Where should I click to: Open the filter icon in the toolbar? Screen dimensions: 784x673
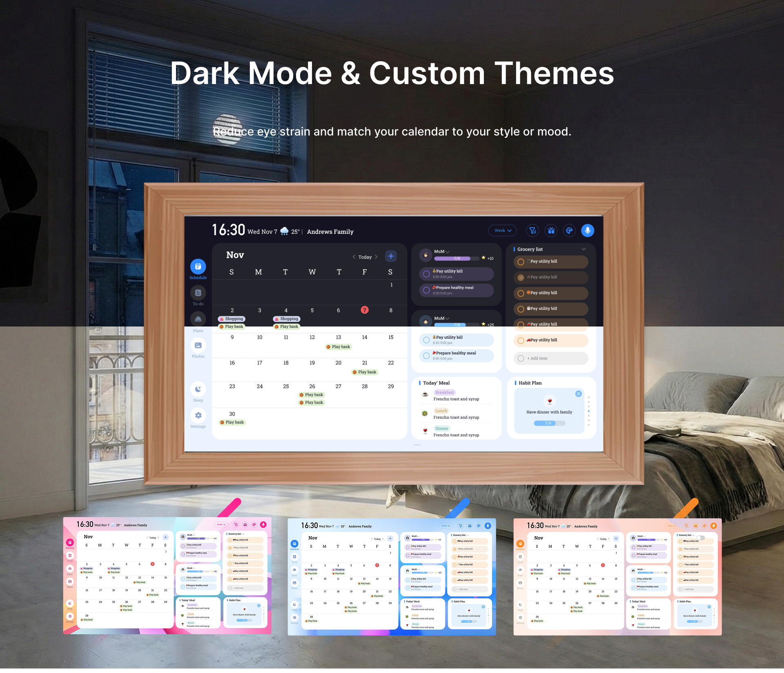tap(532, 230)
